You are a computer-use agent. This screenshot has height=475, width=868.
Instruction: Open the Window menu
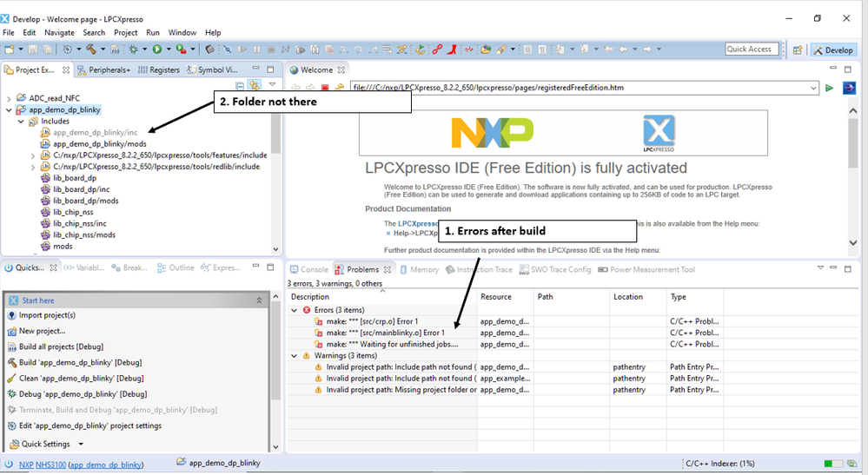182,33
